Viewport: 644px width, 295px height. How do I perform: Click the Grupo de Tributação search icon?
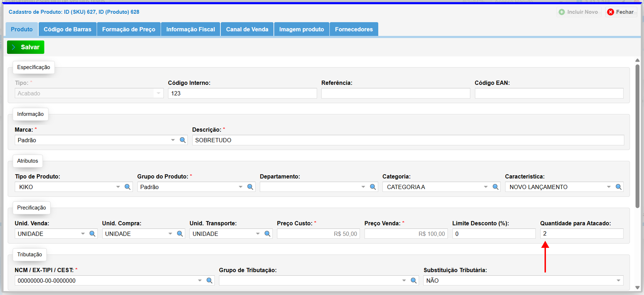(414, 281)
